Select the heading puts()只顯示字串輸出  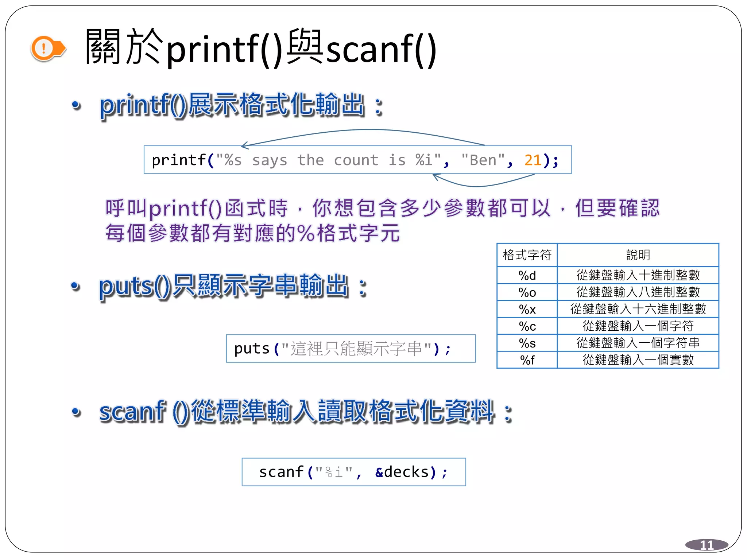click(233, 287)
